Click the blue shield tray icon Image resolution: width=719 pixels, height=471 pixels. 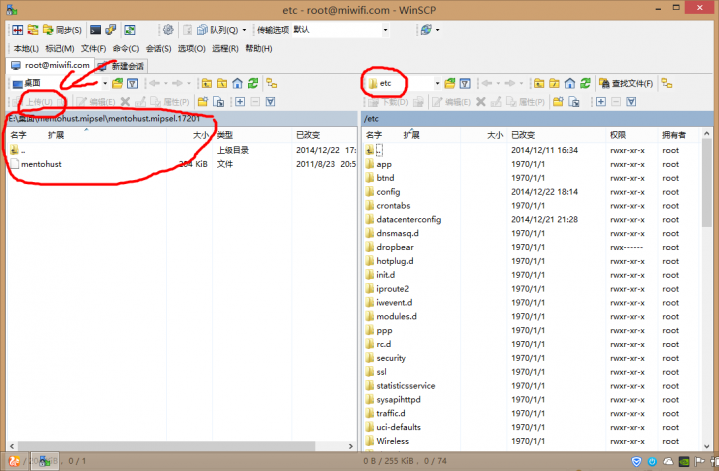[636, 461]
